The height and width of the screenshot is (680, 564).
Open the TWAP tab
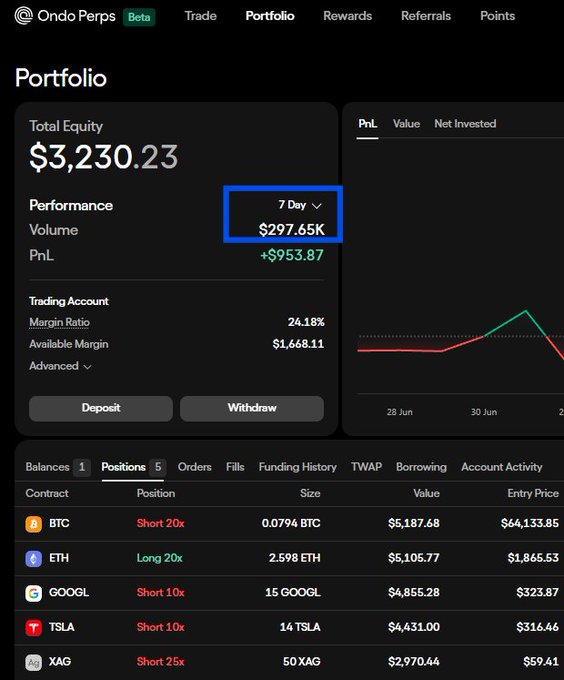pos(366,467)
